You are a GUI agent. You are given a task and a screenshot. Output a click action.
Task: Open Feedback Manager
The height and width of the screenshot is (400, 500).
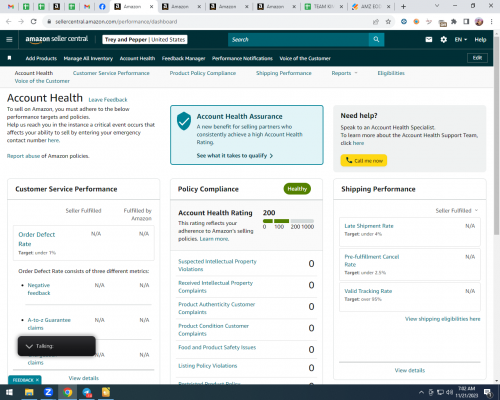pos(184,58)
